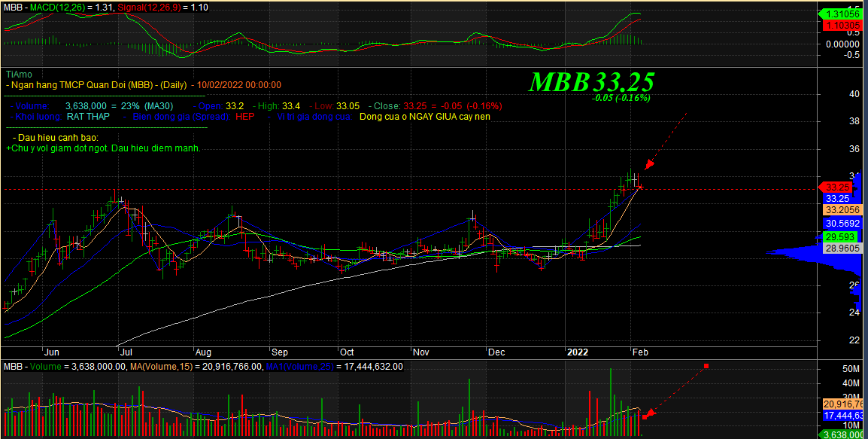Select the orange 33.2056 value tag

point(843,209)
